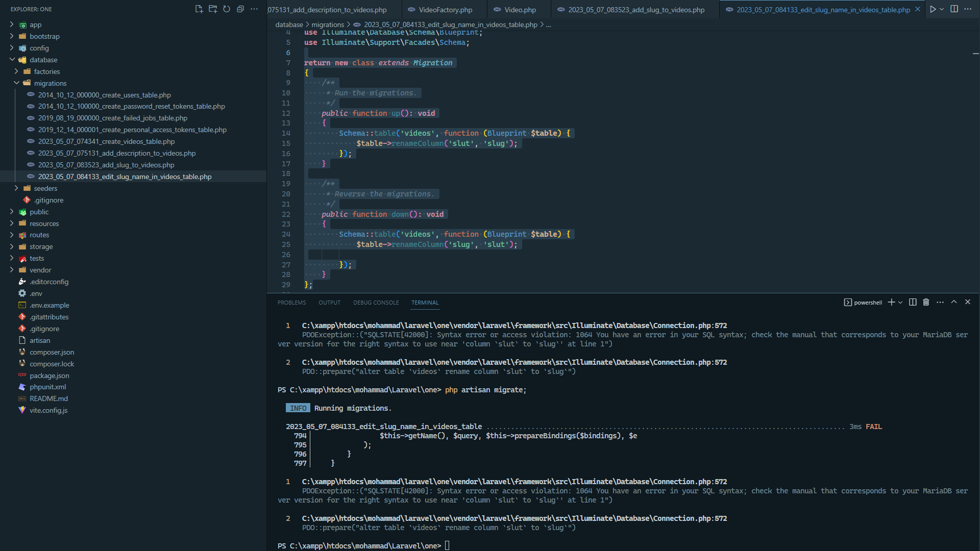Viewport: 980px width, 551px height.
Task: Kill the terminal with trash icon
Action: 926,302
